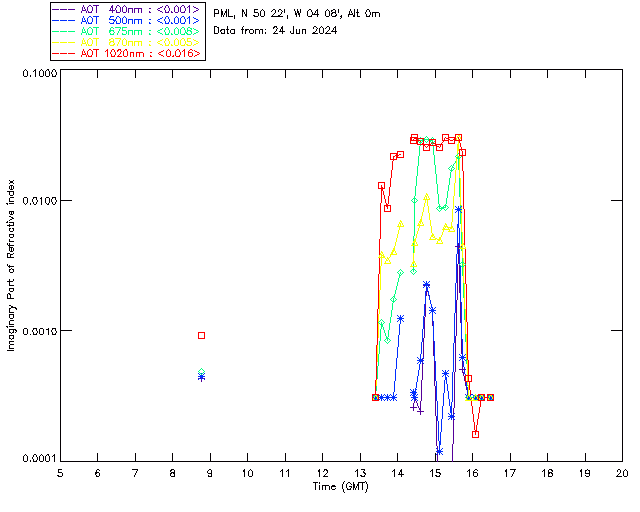
Task: Click the isolated red square marker near 9 GMT
Action: click(x=201, y=335)
